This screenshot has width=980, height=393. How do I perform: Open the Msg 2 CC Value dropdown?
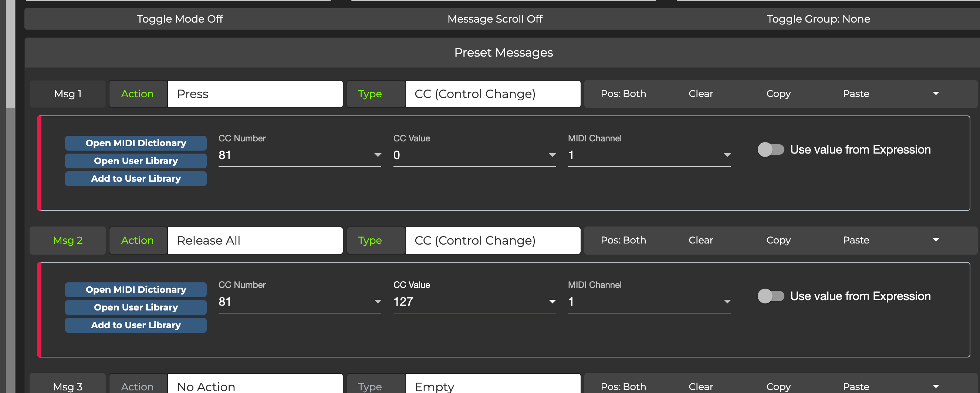552,302
